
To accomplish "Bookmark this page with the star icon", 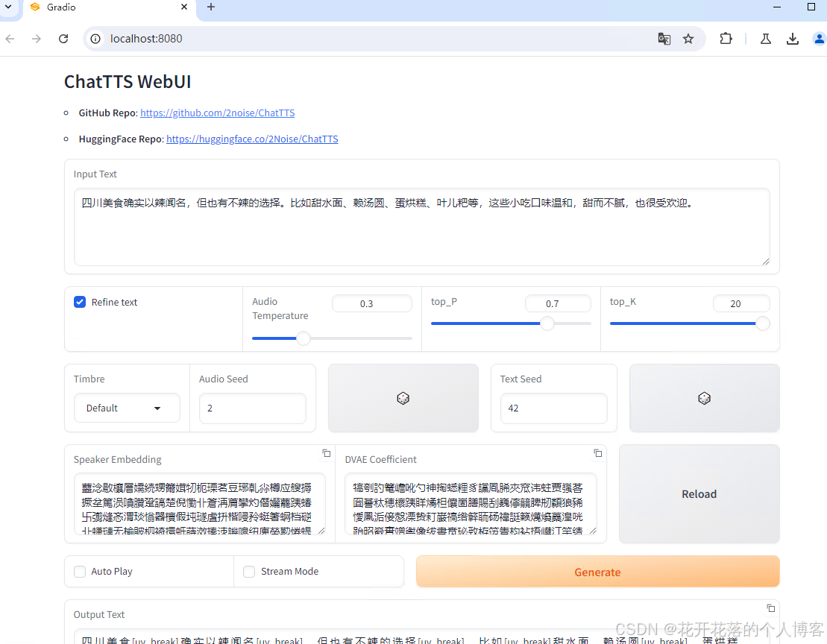I will click(688, 39).
